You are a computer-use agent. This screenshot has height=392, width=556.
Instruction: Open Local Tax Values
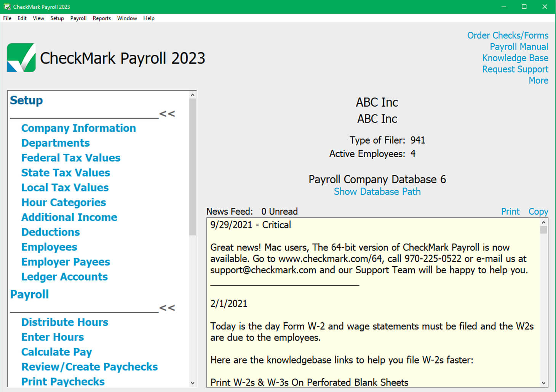point(65,188)
